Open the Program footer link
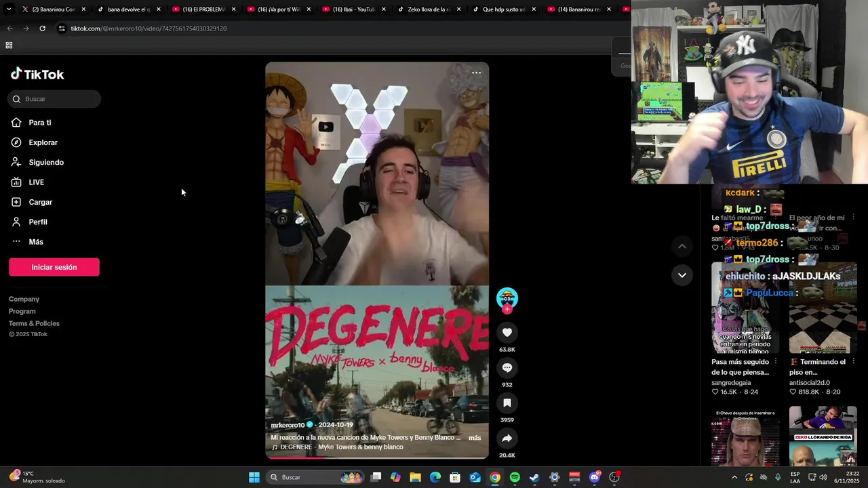 22,311
